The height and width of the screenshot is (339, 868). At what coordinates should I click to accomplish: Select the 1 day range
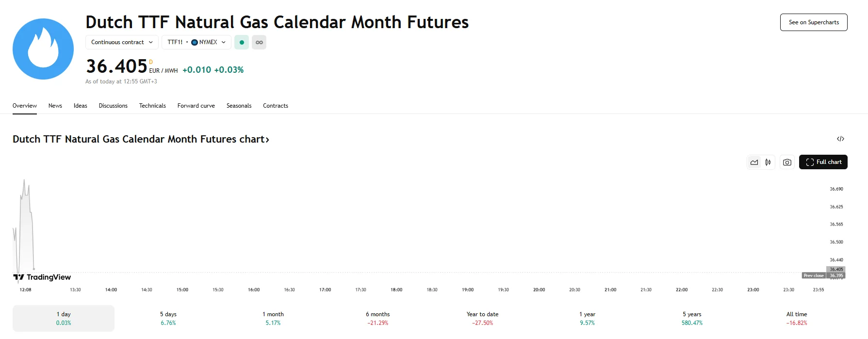(x=64, y=318)
